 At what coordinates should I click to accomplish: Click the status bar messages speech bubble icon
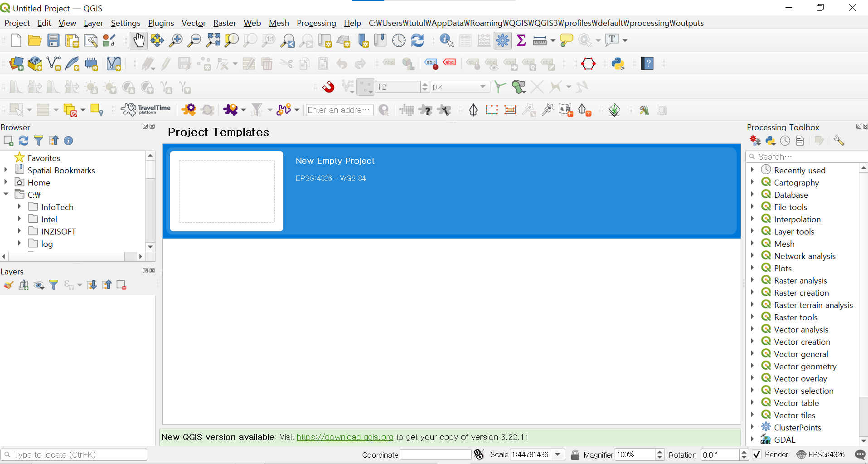(x=860, y=454)
